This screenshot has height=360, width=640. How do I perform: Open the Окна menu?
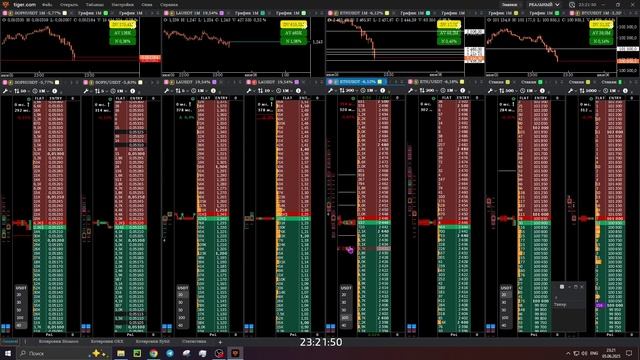pyautogui.click(x=147, y=4)
